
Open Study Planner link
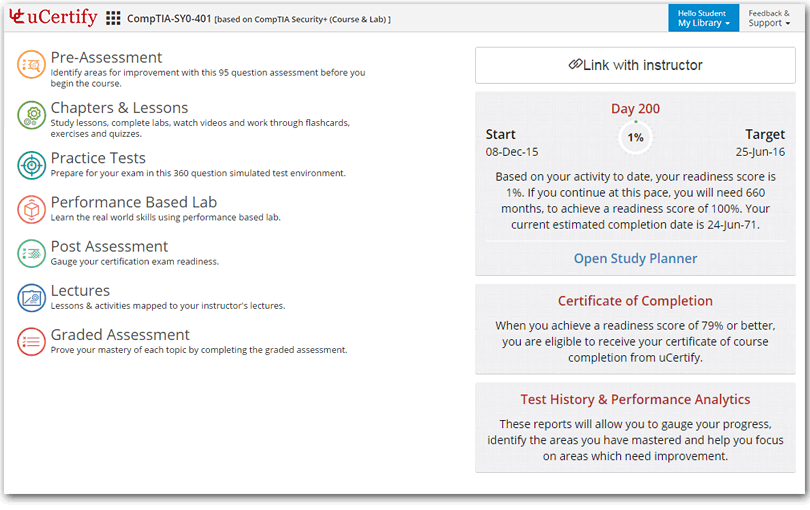(635, 258)
